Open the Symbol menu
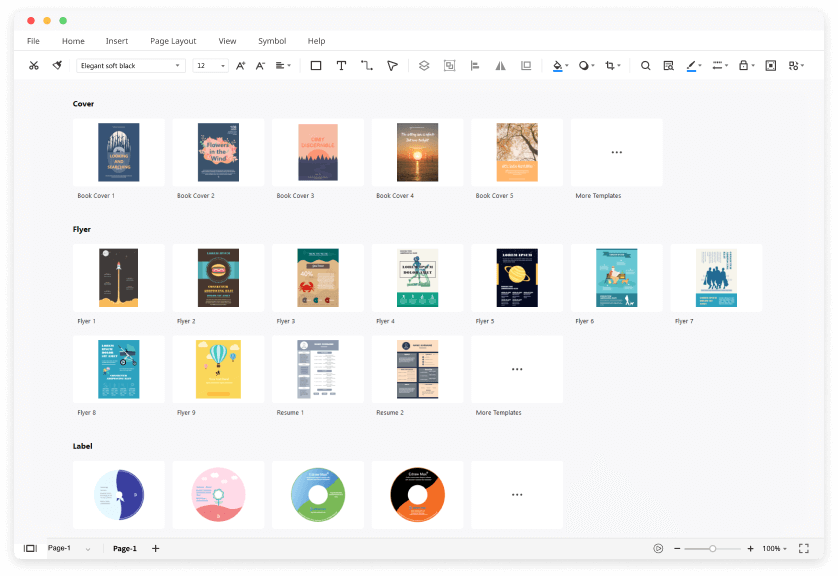 272,41
